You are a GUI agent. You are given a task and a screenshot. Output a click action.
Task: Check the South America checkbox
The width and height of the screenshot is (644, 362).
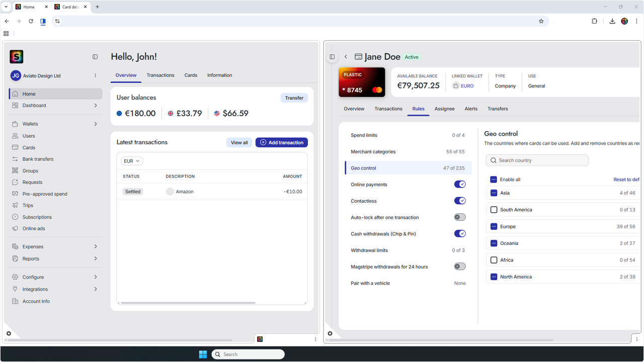[494, 210]
